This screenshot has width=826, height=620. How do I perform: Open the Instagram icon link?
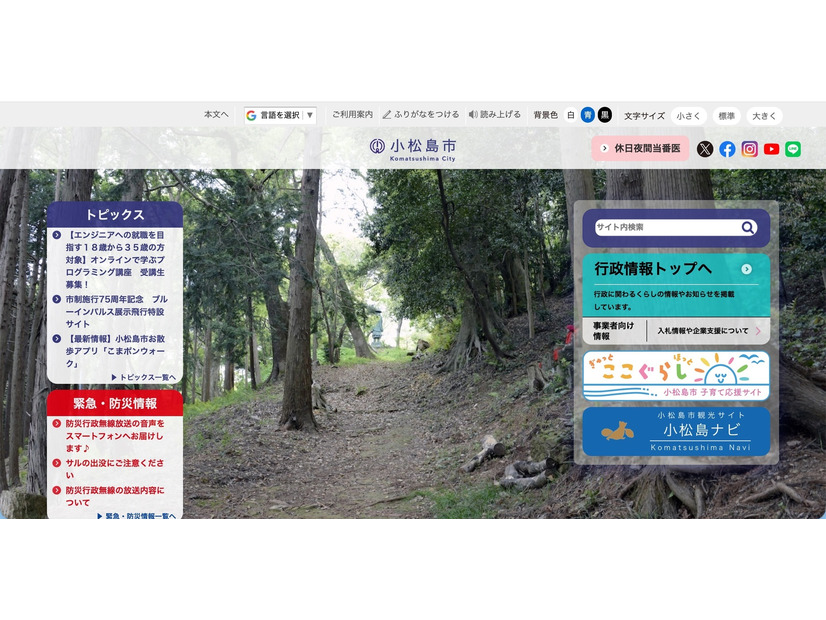pyautogui.click(x=749, y=149)
